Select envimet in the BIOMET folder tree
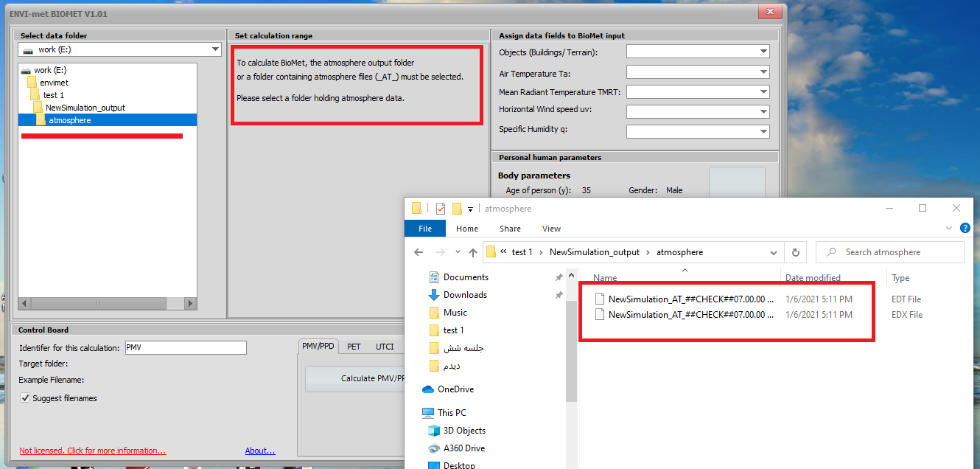The height and width of the screenshot is (469, 980). click(55, 83)
